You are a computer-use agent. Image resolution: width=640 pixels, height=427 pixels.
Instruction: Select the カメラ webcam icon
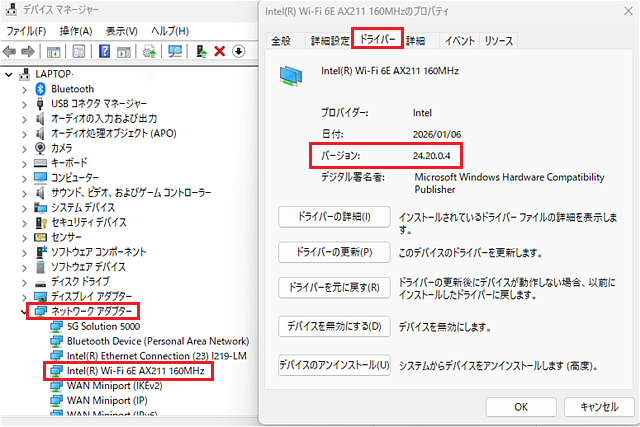pos(40,148)
